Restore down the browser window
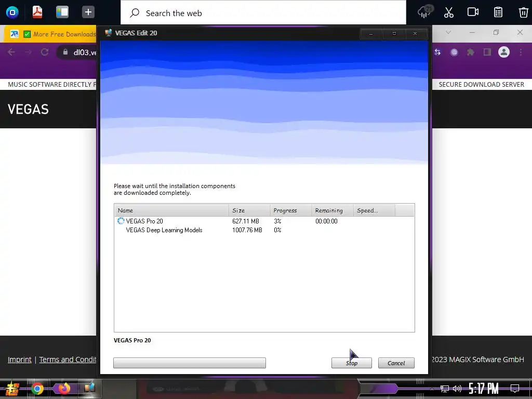Viewport: 532px width, 399px height. coord(496,32)
